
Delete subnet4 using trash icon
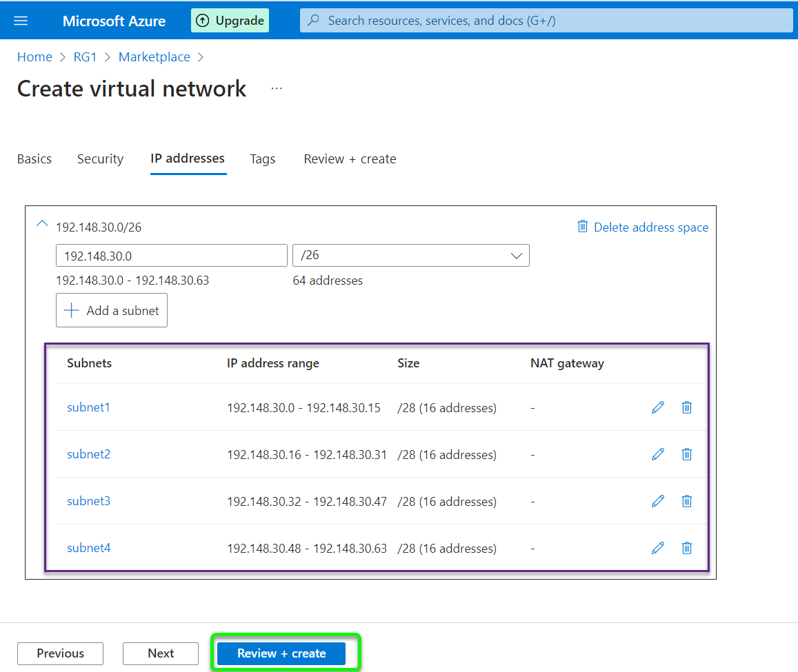click(x=687, y=548)
